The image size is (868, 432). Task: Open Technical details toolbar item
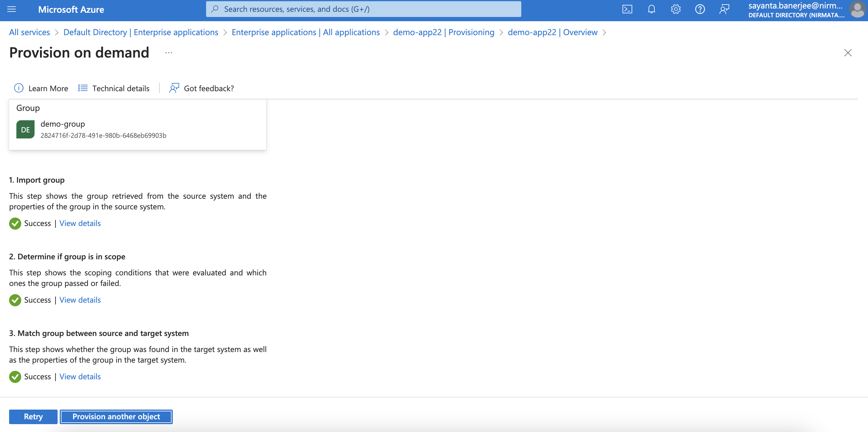point(114,88)
